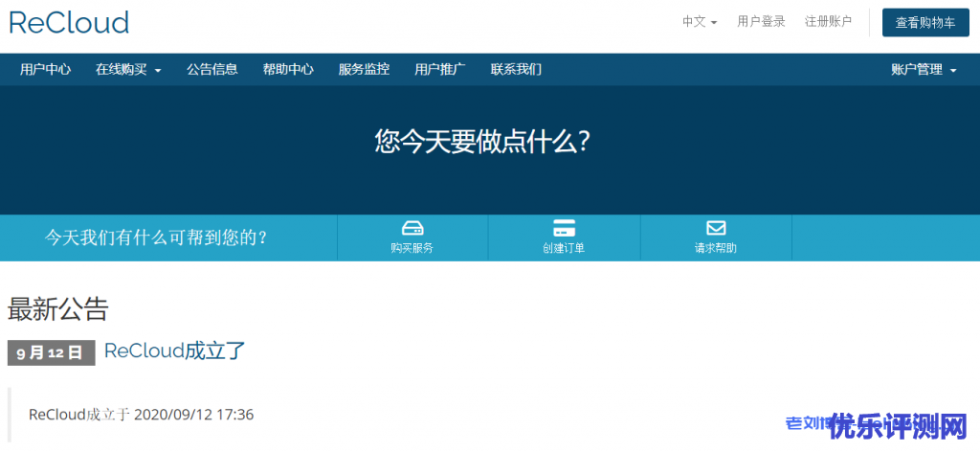The image size is (980, 452).
Task: Click the 请求帮助 envelope icon
Action: (x=716, y=228)
